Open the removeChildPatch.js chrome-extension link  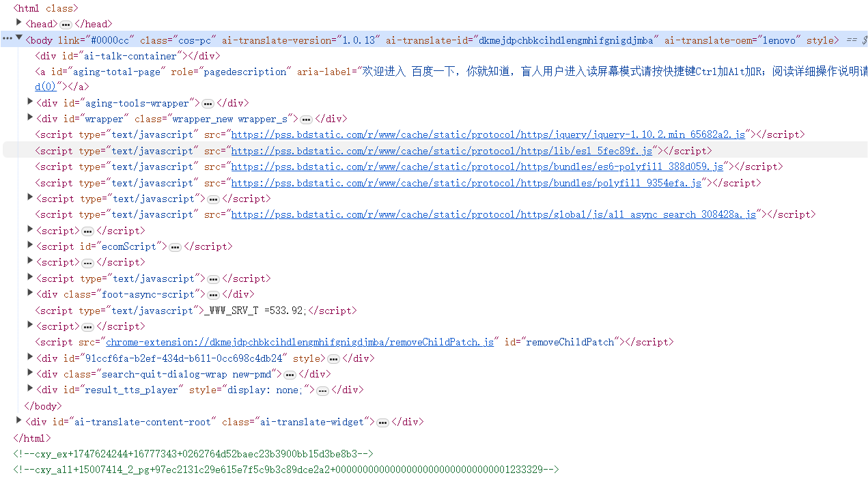tap(300, 342)
